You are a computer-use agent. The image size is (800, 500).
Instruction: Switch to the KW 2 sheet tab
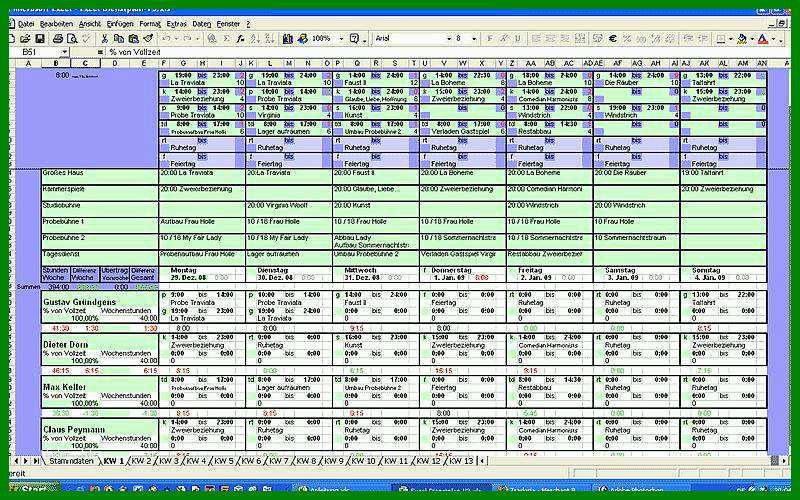click(141, 461)
